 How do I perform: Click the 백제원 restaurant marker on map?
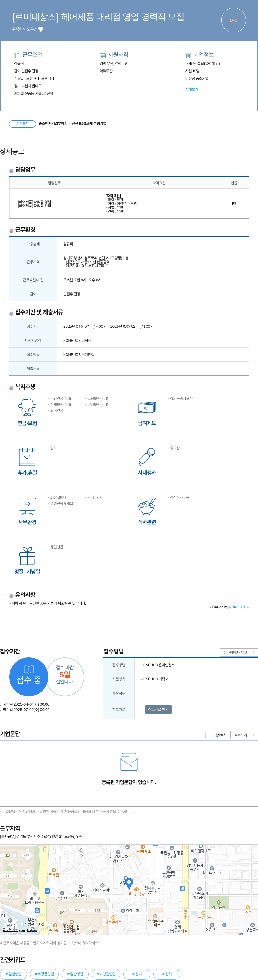54,870
